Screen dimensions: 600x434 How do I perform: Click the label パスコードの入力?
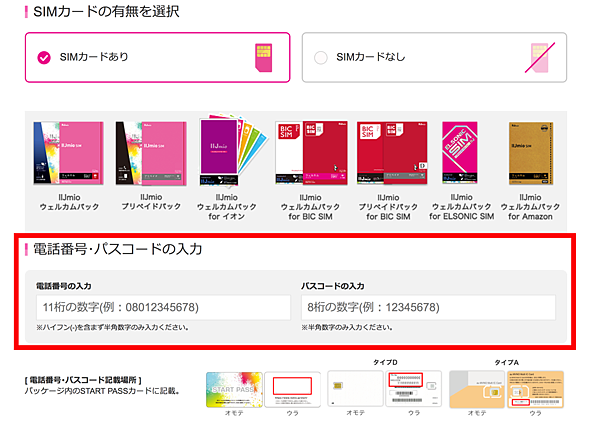pyautogui.click(x=333, y=286)
